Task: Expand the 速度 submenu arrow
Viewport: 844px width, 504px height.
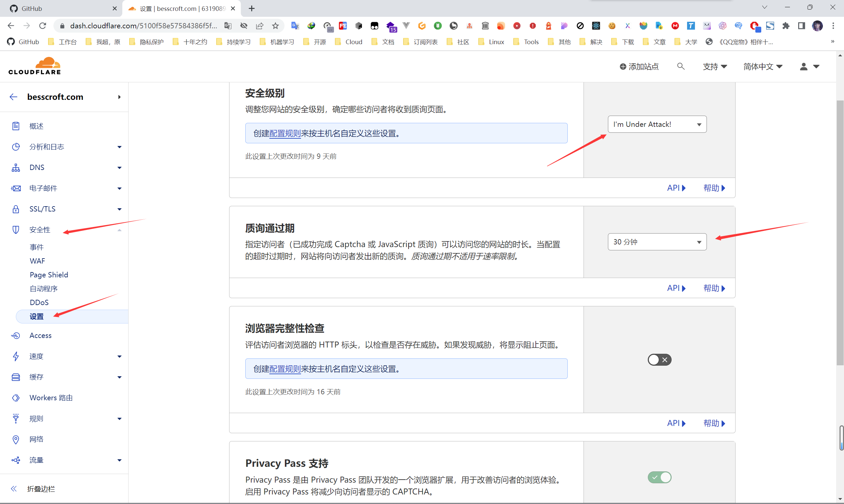Action: [119, 357]
